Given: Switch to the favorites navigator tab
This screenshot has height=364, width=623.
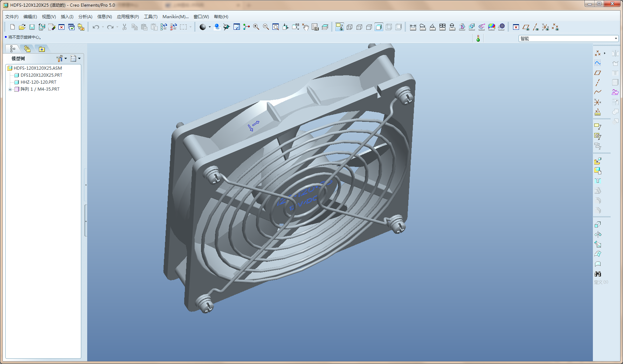Looking at the screenshot, I should pos(42,49).
